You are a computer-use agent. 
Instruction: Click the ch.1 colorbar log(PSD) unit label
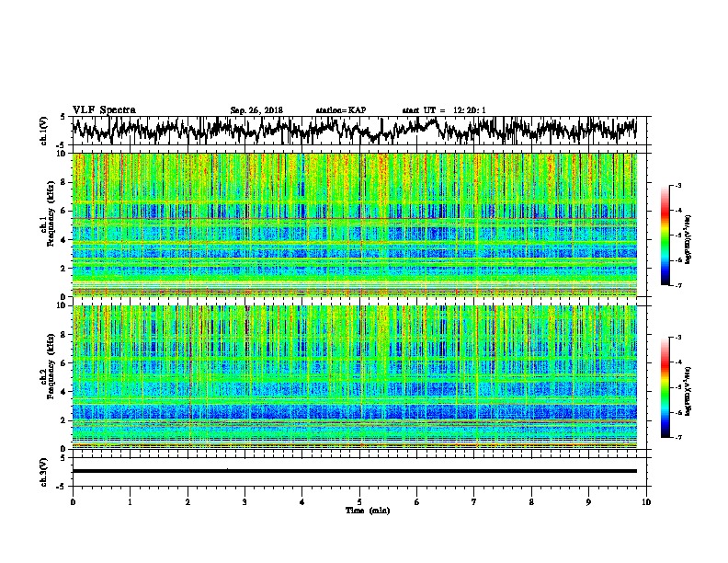coord(688,239)
